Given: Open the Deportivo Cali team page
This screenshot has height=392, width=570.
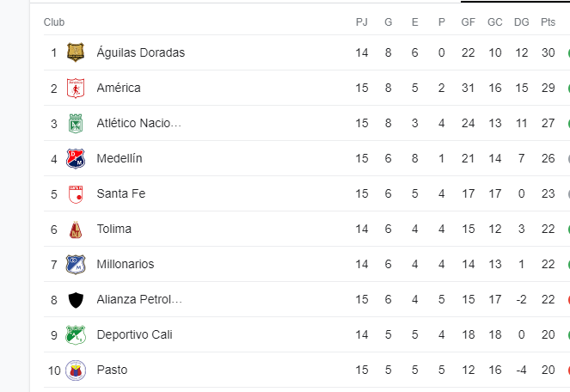Looking at the screenshot, I should click(134, 334).
